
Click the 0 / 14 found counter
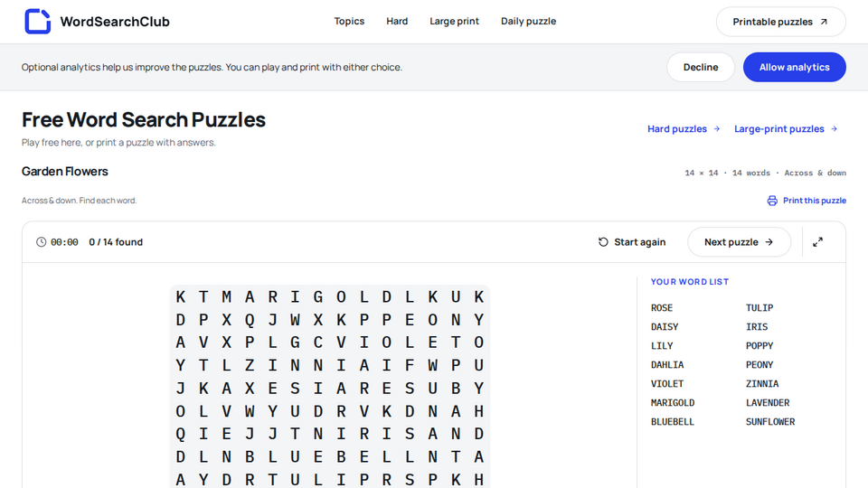[x=116, y=242]
